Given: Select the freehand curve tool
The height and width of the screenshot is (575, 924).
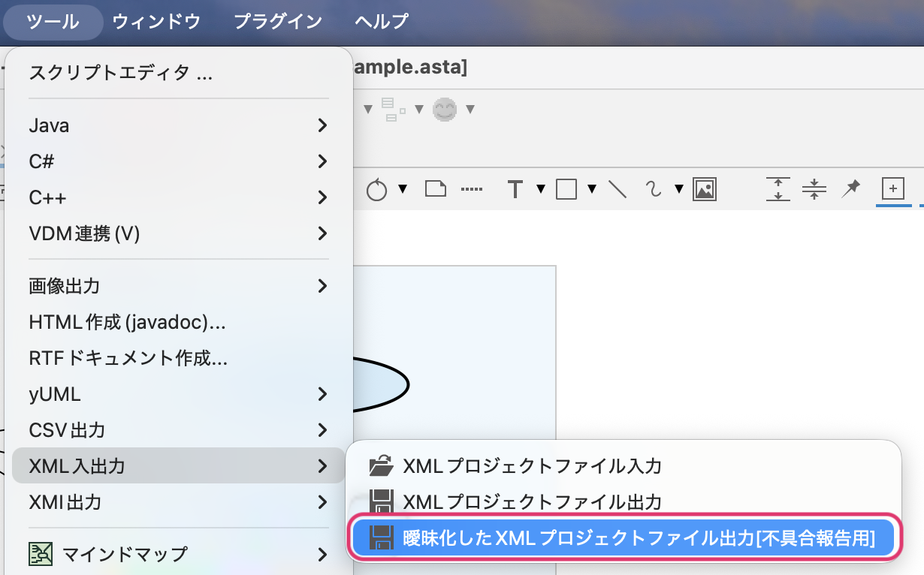Looking at the screenshot, I should click(x=654, y=189).
